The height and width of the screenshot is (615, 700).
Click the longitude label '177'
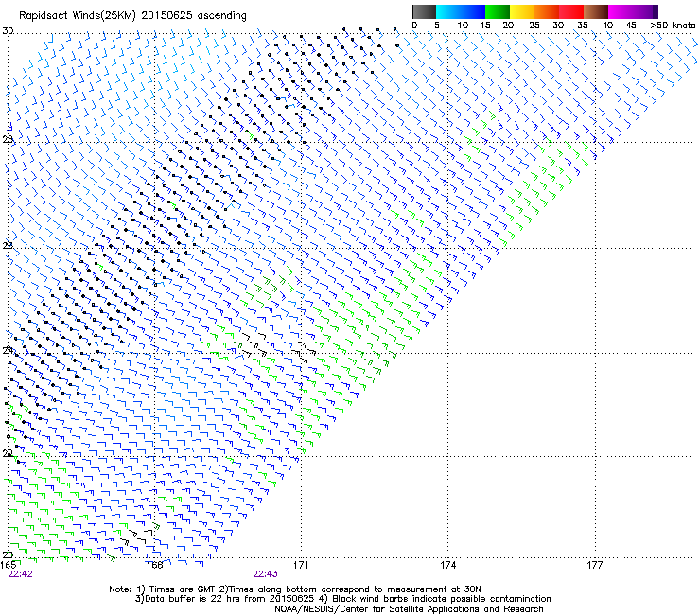click(x=595, y=565)
